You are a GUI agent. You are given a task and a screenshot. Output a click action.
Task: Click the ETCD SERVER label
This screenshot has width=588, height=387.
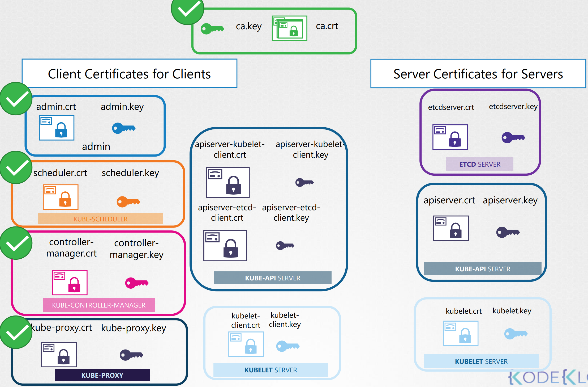coord(480,164)
